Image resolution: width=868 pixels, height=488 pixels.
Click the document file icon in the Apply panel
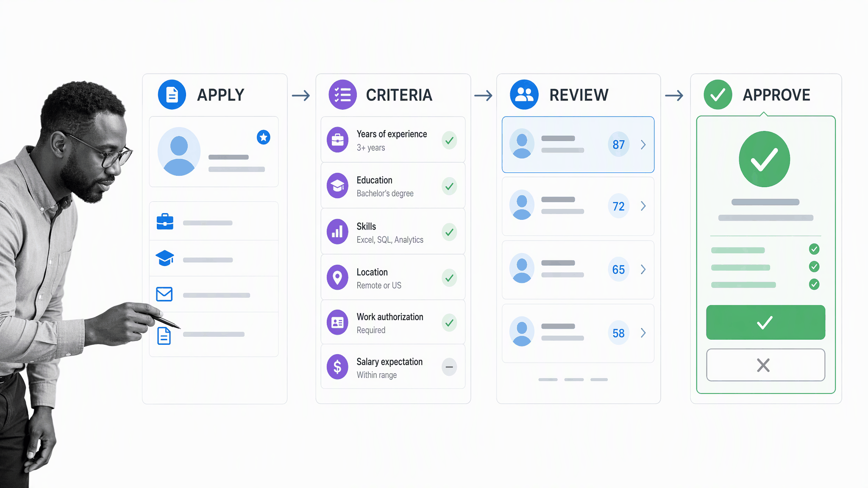tap(164, 336)
